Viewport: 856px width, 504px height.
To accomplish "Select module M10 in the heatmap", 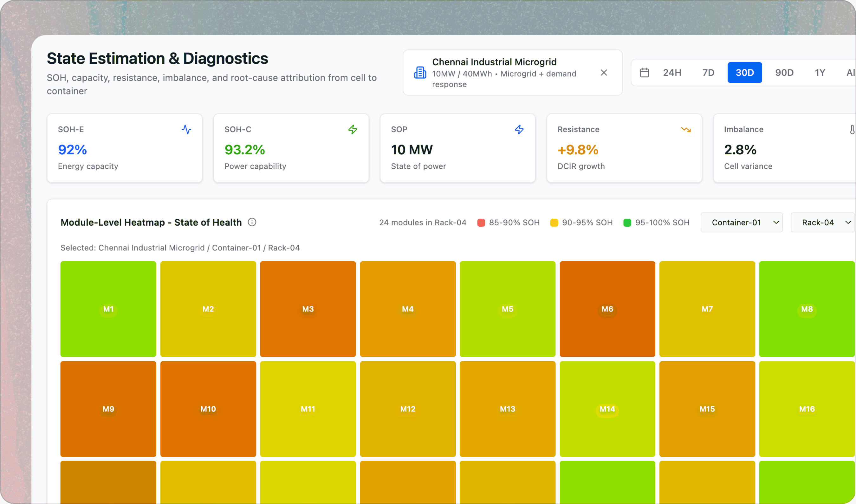I will [208, 409].
